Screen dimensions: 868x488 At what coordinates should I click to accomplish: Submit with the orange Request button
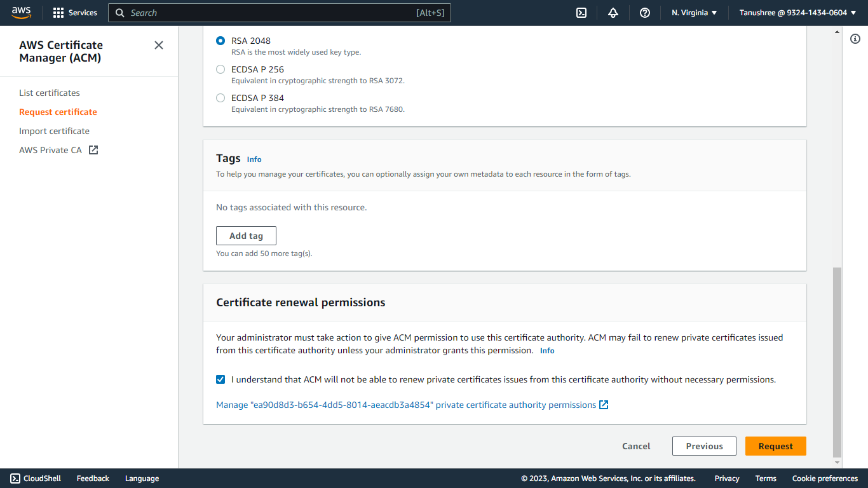[x=775, y=446]
